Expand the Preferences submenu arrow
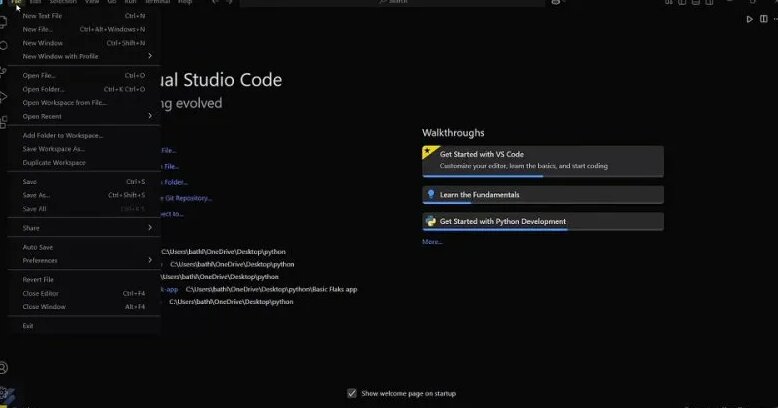Image resolution: width=778 pixels, height=408 pixels. [150, 260]
